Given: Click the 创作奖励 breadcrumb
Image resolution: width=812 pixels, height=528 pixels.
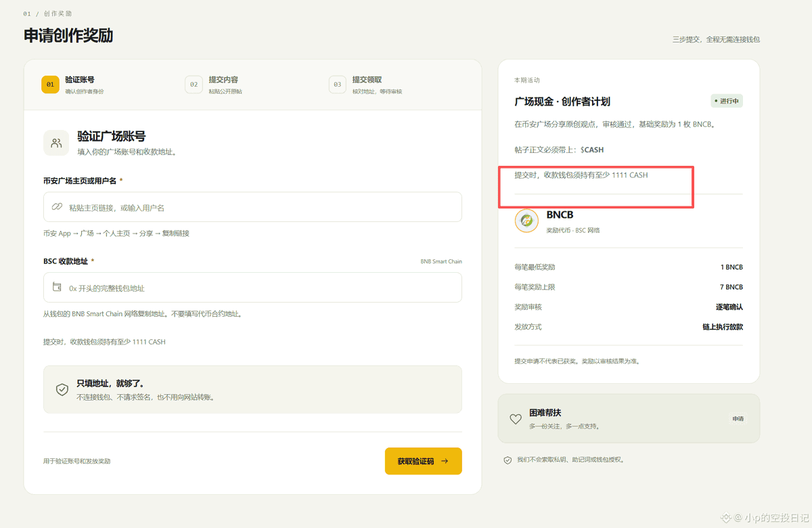Looking at the screenshot, I should tap(58, 14).
